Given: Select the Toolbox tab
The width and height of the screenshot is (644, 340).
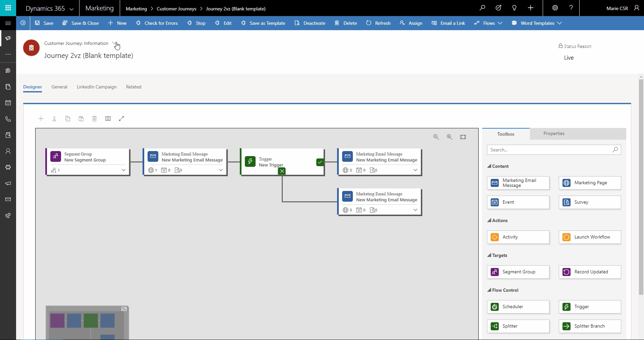Looking at the screenshot, I should pos(506,134).
